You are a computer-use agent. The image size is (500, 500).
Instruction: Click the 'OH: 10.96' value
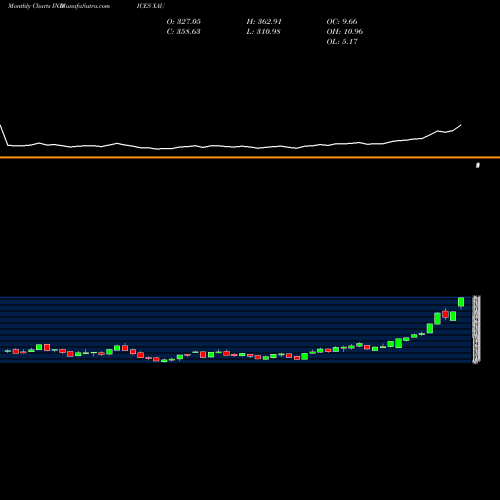pyautogui.click(x=345, y=31)
